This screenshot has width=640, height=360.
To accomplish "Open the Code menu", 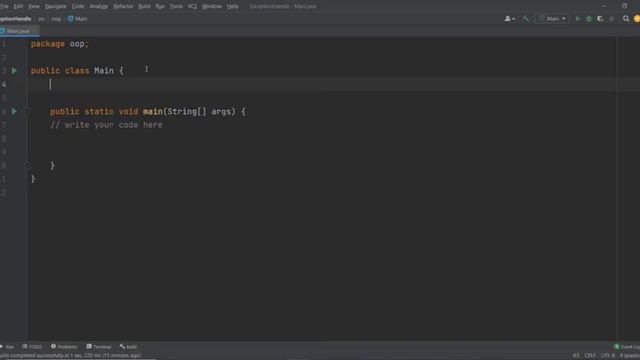I will point(78,6).
